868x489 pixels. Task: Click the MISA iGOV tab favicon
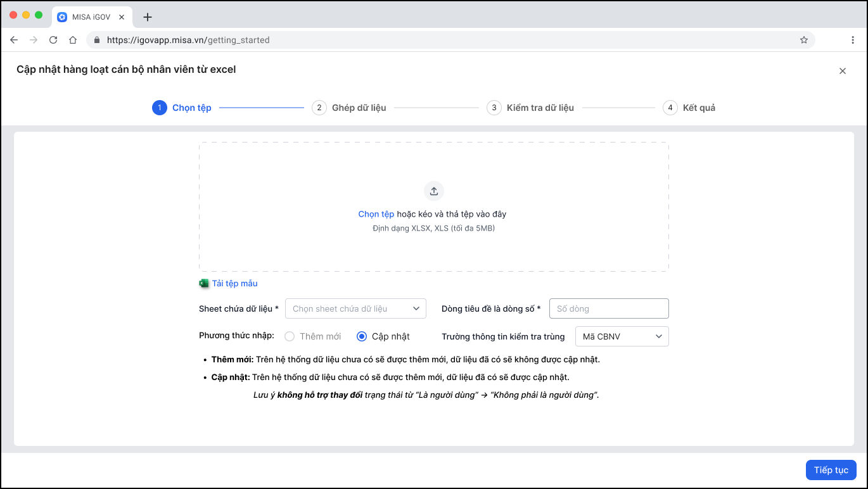pos(62,17)
